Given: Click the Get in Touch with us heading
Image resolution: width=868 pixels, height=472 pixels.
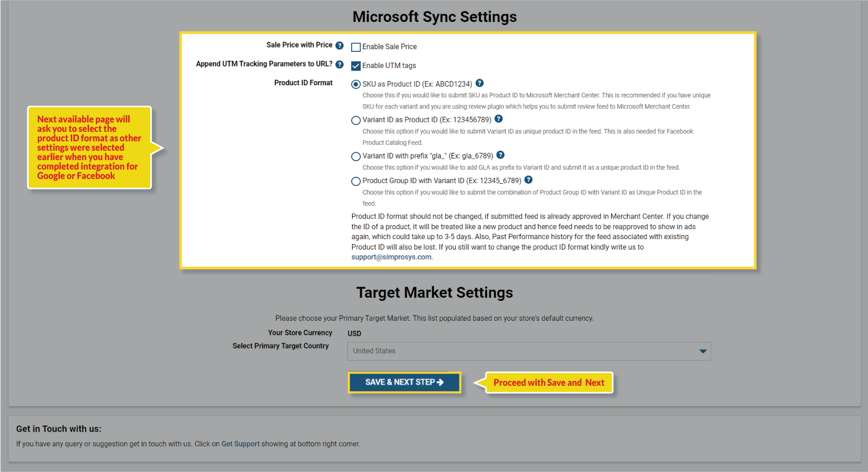Looking at the screenshot, I should click(59, 429).
